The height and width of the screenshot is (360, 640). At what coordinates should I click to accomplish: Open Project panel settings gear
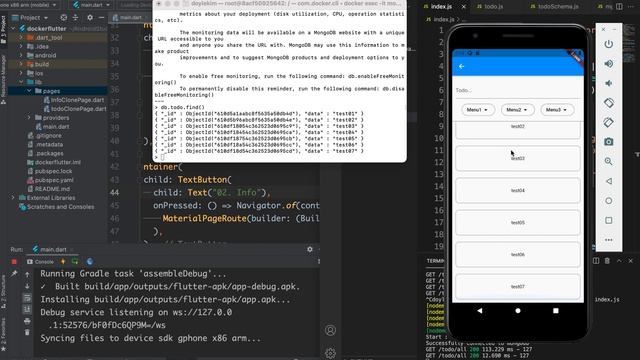point(90,18)
